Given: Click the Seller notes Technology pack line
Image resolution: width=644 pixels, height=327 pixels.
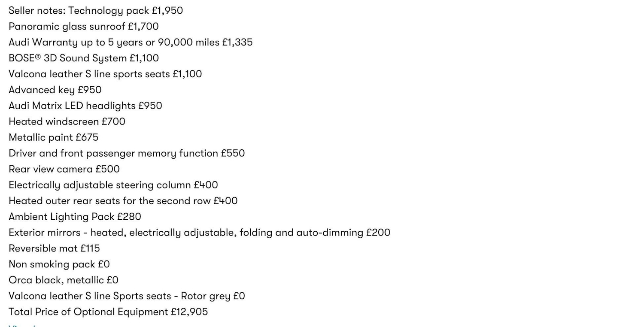Looking at the screenshot, I should pos(96,11).
